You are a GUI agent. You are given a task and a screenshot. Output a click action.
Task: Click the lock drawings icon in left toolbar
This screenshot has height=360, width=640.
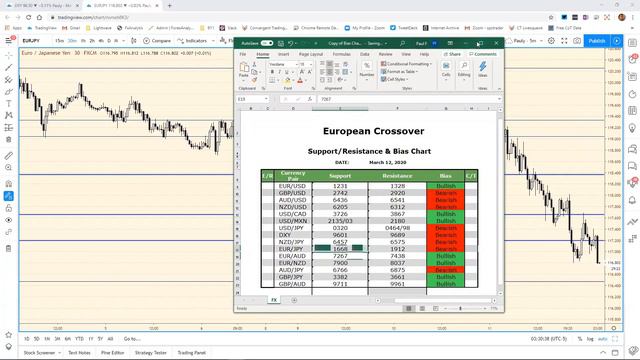click(x=9, y=208)
